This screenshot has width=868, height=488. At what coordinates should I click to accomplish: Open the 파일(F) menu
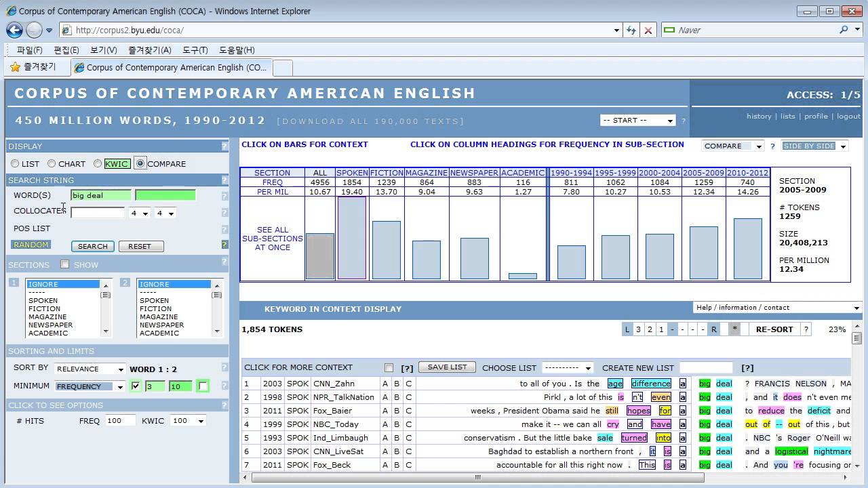tap(29, 50)
